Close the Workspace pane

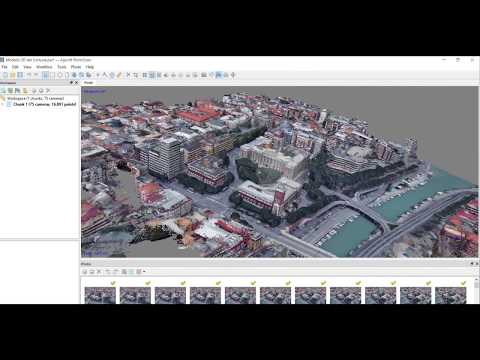[76, 82]
